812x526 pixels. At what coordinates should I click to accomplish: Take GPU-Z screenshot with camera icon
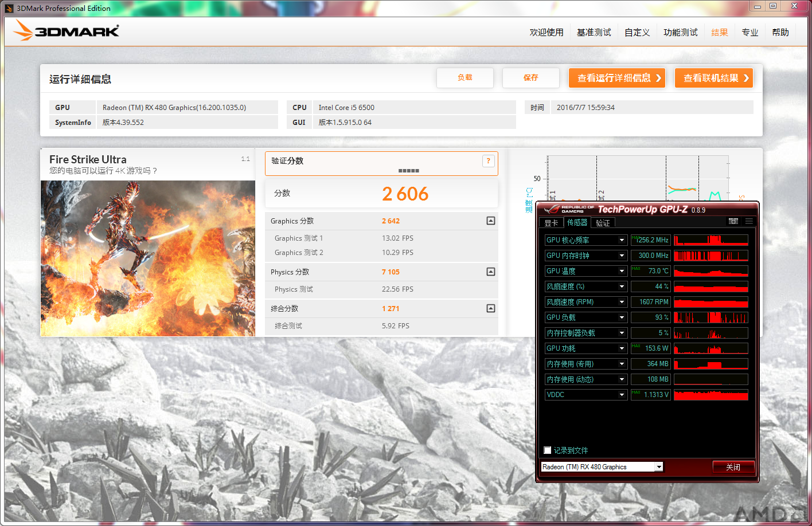tap(733, 221)
